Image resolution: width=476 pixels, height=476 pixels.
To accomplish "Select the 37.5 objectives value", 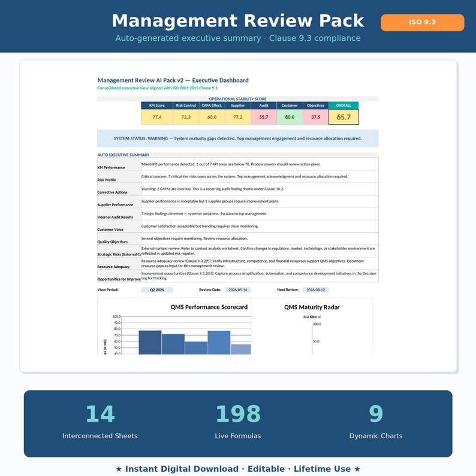I will [316, 117].
